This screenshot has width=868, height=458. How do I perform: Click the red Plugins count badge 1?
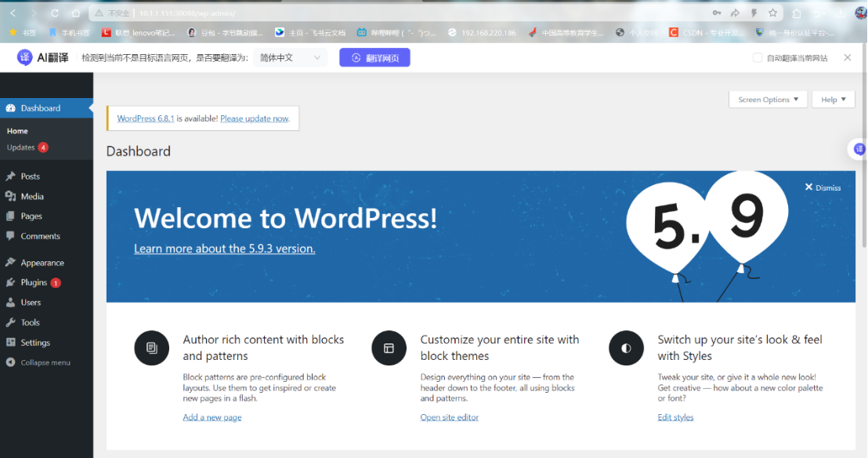(x=56, y=283)
